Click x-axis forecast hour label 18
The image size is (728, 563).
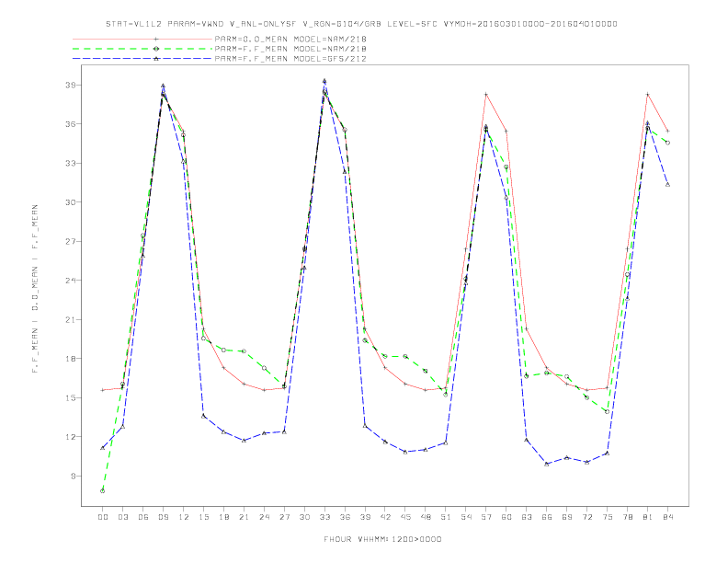[223, 517]
